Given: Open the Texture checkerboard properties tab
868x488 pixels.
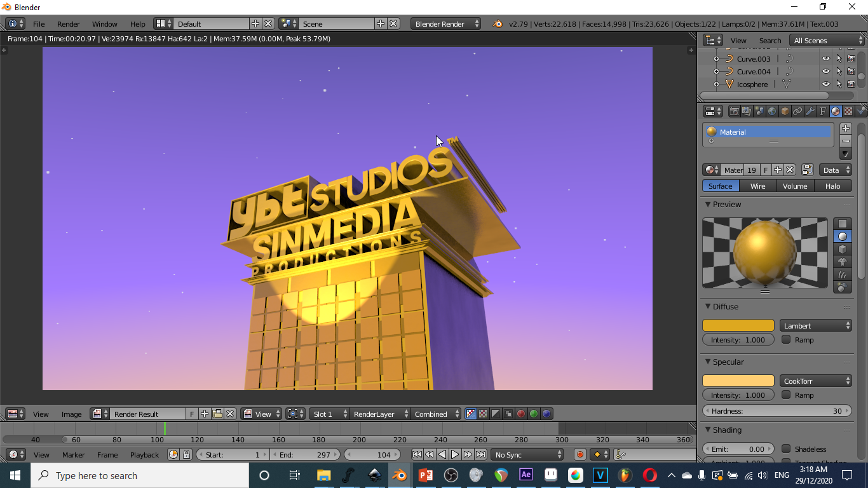Looking at the screenshot, I should pos(848,111).
